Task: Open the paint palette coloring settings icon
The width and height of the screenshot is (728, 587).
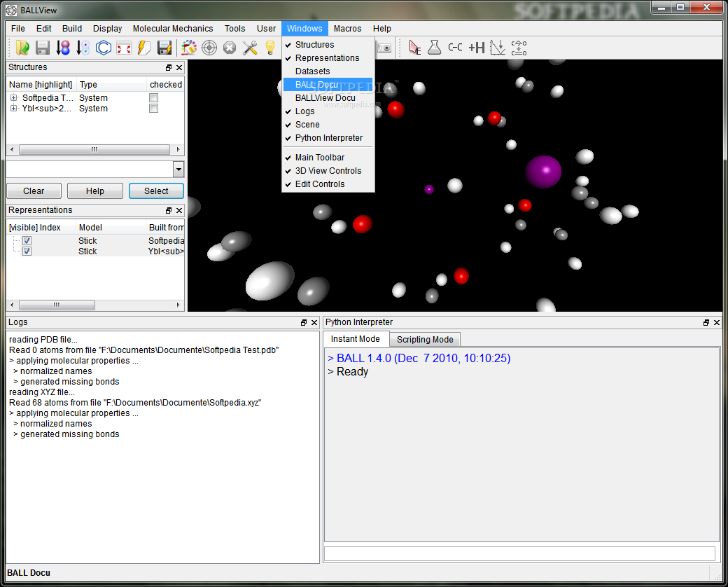Action: pyautogui.click(x=188, y=48)
